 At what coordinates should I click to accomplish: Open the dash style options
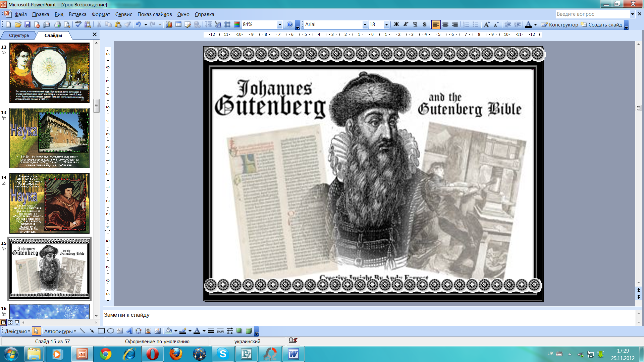tap(220, 331)
